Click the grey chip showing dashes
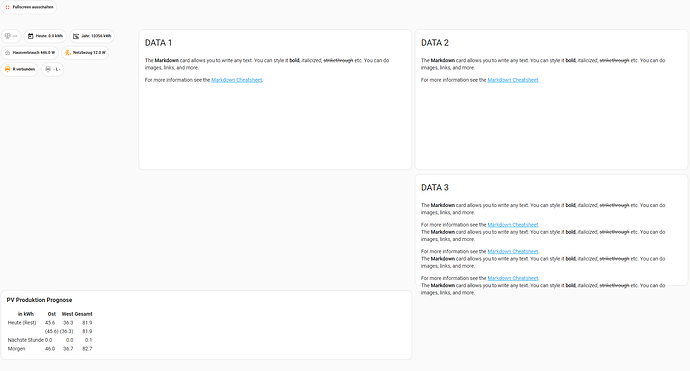Viewport: 690px width, 371px height. 11,36
